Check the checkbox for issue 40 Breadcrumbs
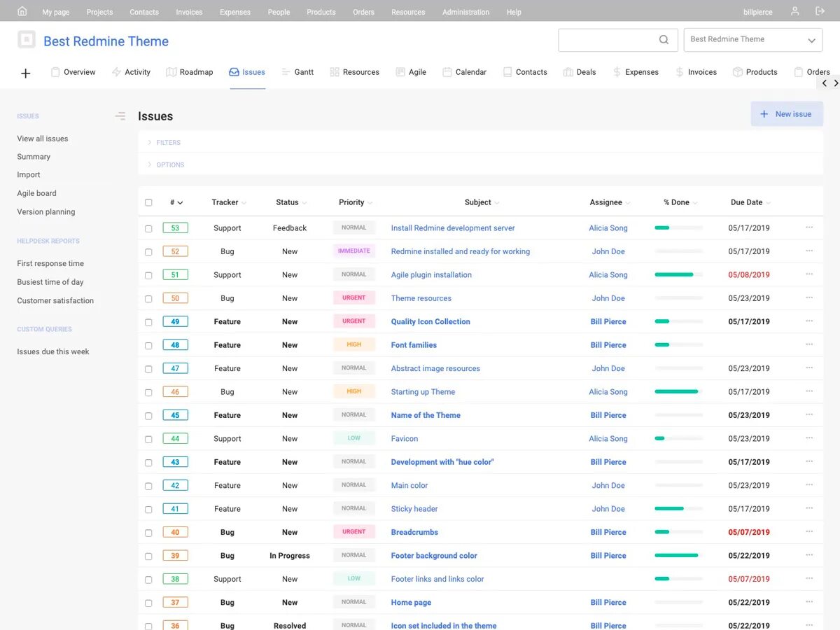The height and width of the screenshot is (630, 840). (148, 532)
